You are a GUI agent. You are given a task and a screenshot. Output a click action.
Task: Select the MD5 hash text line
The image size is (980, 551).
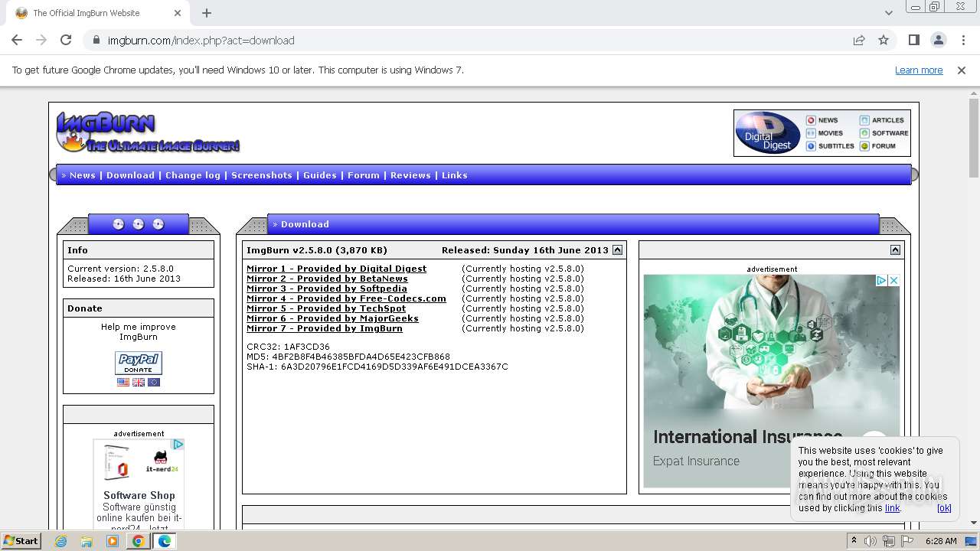(x=348, y=357)
